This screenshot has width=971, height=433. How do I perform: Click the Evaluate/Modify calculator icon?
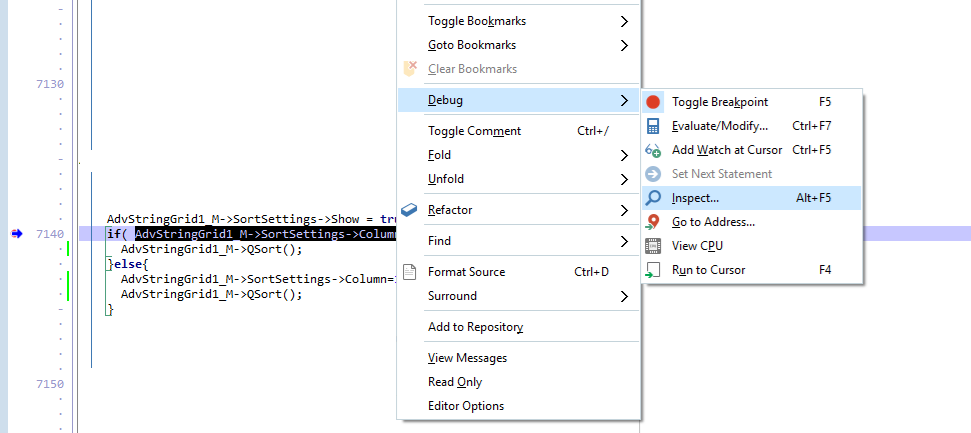tap(653, 126)
